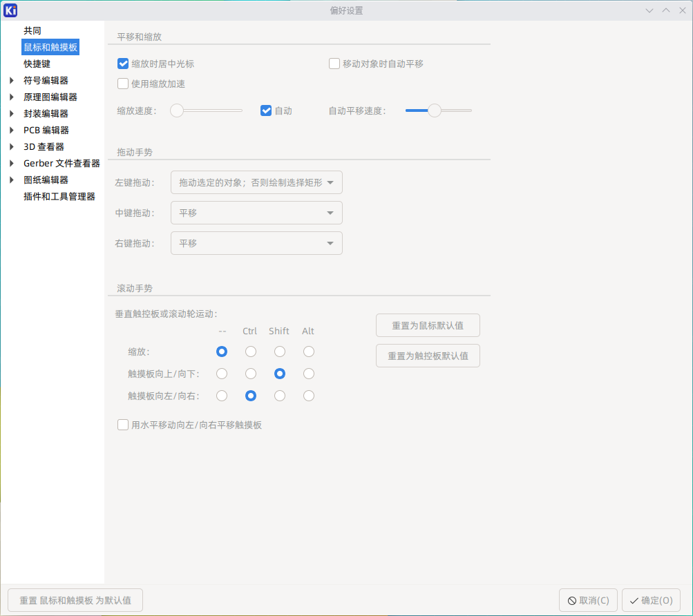Uncheck 缩放时居中光标

pos(122,64)
